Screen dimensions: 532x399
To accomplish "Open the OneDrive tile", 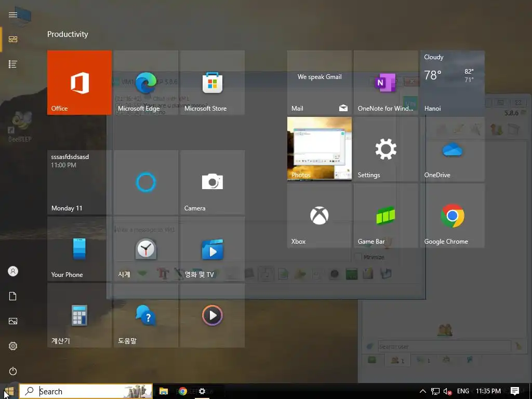I will tap(453, 149).
